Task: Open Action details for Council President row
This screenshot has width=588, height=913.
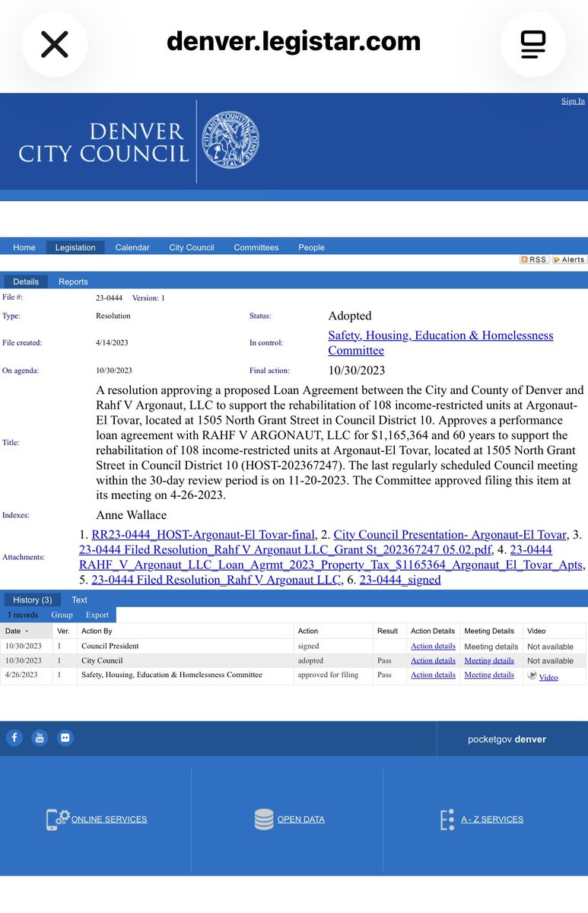Action: (x=433, y=647)
